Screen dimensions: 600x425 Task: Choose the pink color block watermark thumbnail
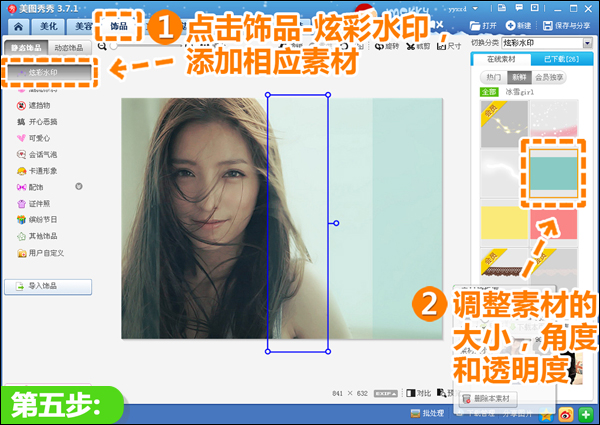[554, 225]
